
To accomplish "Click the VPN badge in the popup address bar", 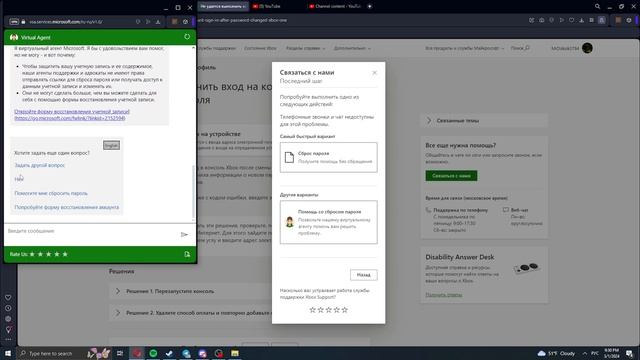I will [14, 22].
